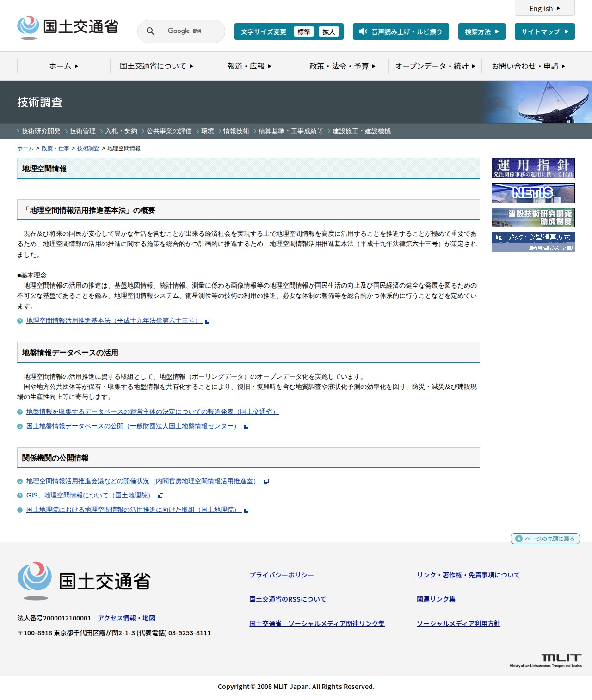Screen dimensions: 592x700
Task: Click breadcrumb 政策・仕事 link
Action: click(55, 148)
